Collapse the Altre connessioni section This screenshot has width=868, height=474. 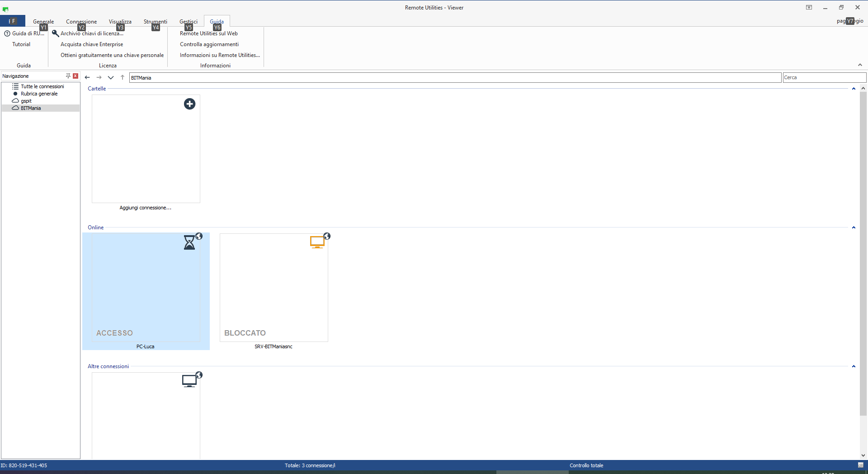click(x=854, y=366)
